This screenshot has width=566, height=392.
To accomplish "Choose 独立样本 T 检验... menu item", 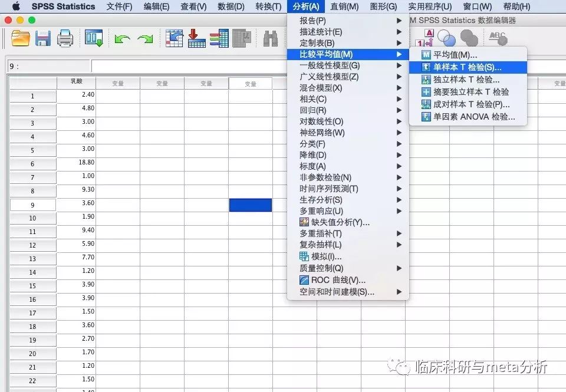I will [468, 80].
